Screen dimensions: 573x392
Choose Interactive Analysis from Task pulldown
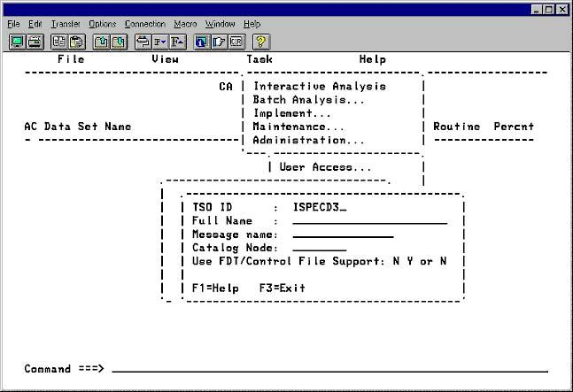[320, 87]
